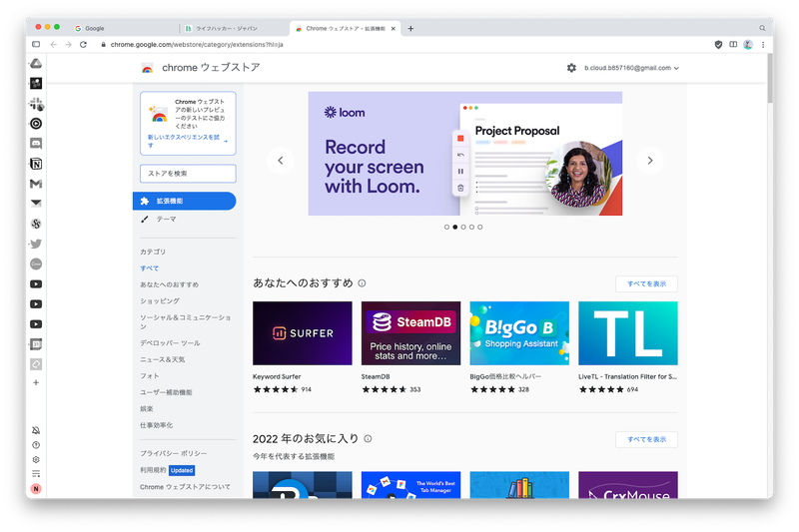
Task: Open BigGo価格比較ヘルパー extension card
Action: pos(519,347)
